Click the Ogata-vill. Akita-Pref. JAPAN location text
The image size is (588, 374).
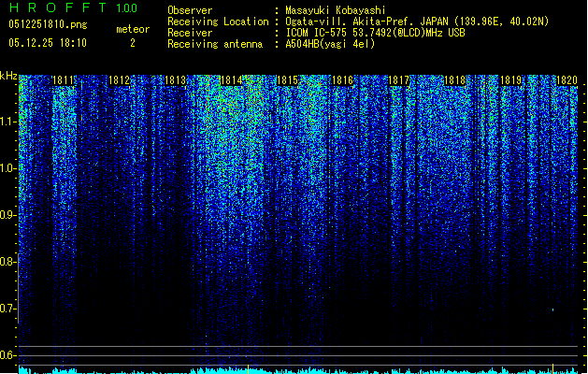click(417, 22)
